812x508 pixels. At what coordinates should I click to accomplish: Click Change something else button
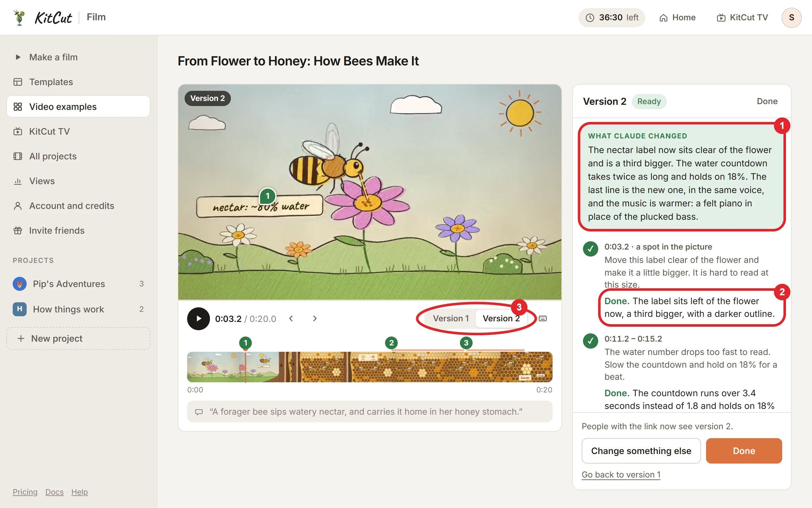coord(641,451)
